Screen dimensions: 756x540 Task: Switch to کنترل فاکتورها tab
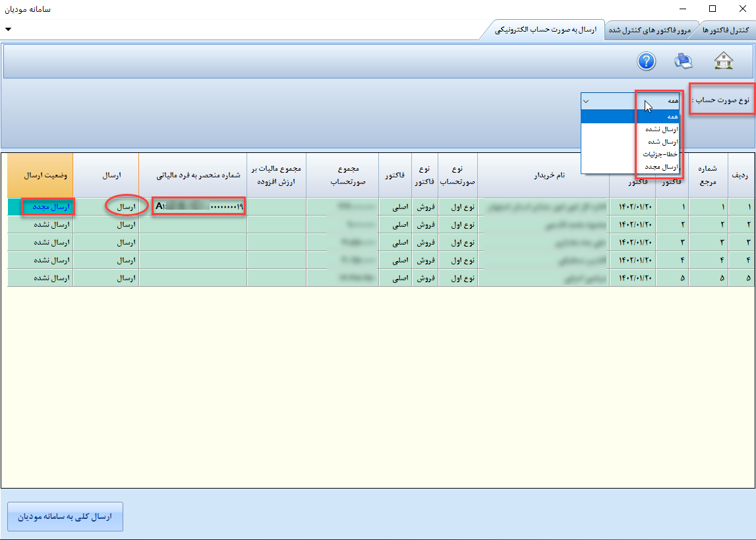click(x=724, y=31)
